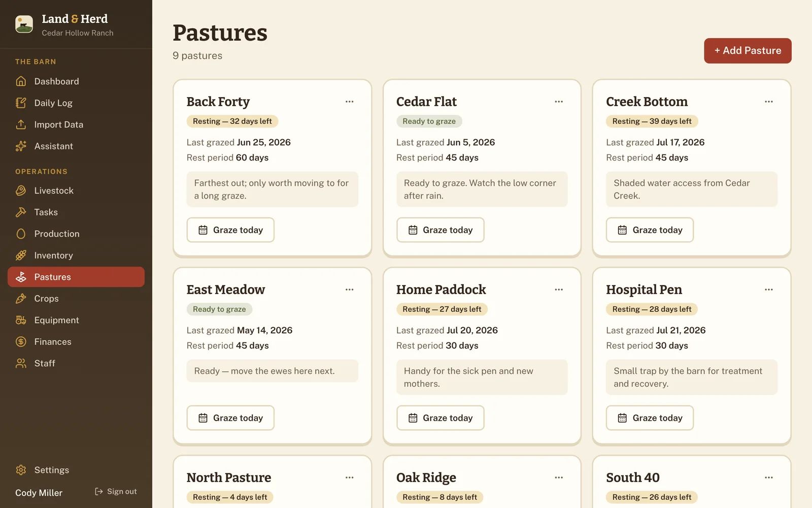The width and height of the screenshot is (812, 508).
Task: Click the Add Pasture button
Action: click(748, 51)
